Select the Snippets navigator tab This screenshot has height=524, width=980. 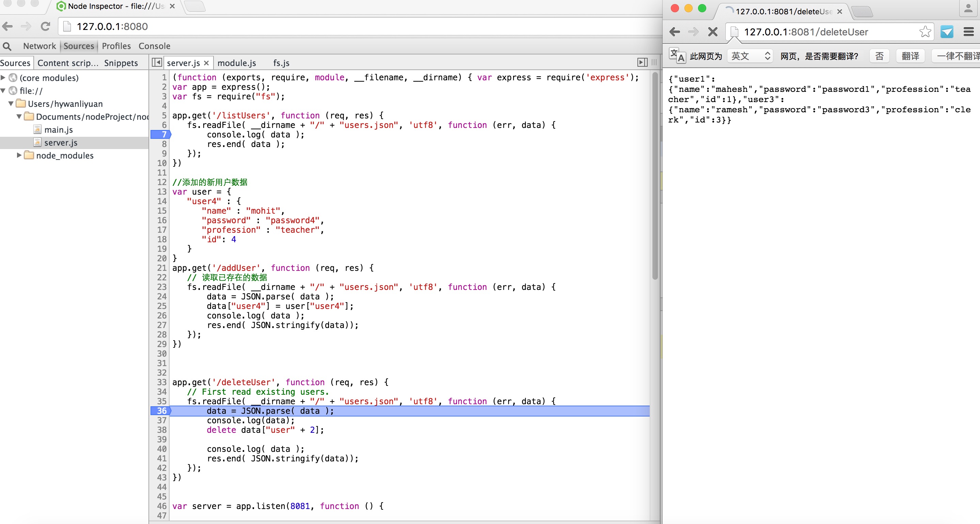[121, 63]
